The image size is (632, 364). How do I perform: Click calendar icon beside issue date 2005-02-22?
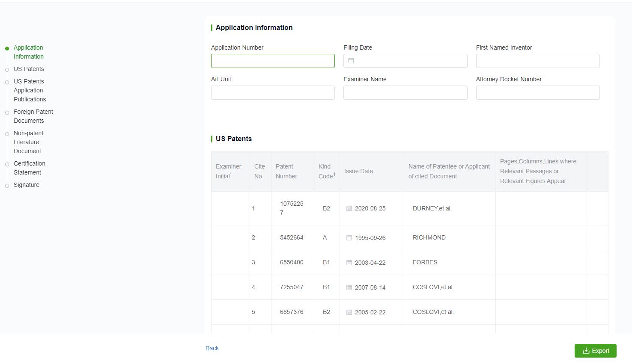(x=349, y=312)
